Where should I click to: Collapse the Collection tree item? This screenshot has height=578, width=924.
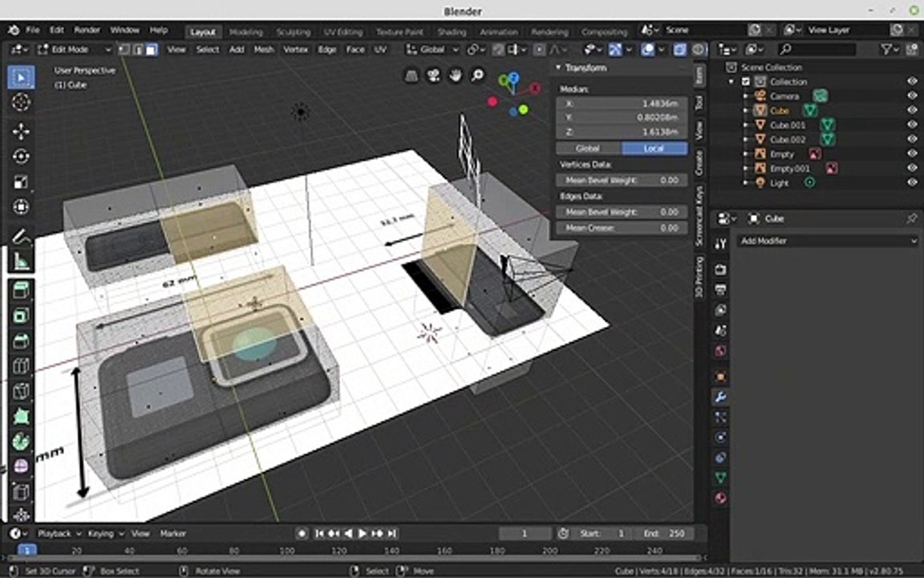click(731, 81)
